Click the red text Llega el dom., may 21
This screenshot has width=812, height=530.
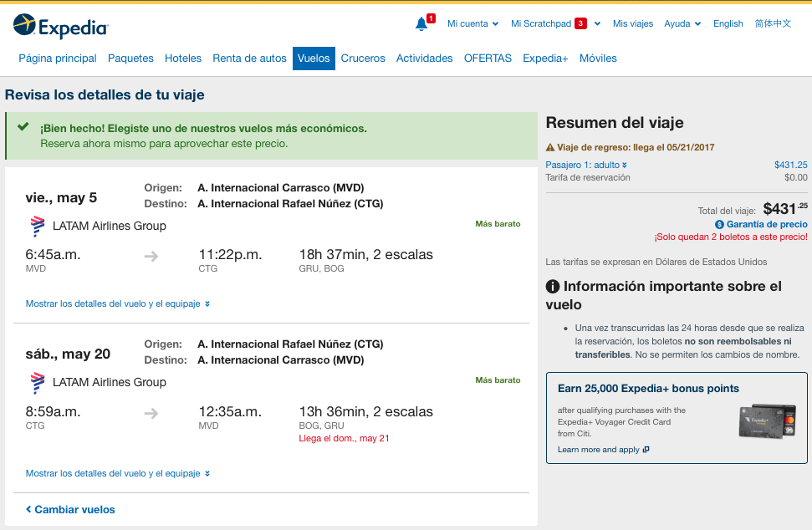(x=344, y=438)
